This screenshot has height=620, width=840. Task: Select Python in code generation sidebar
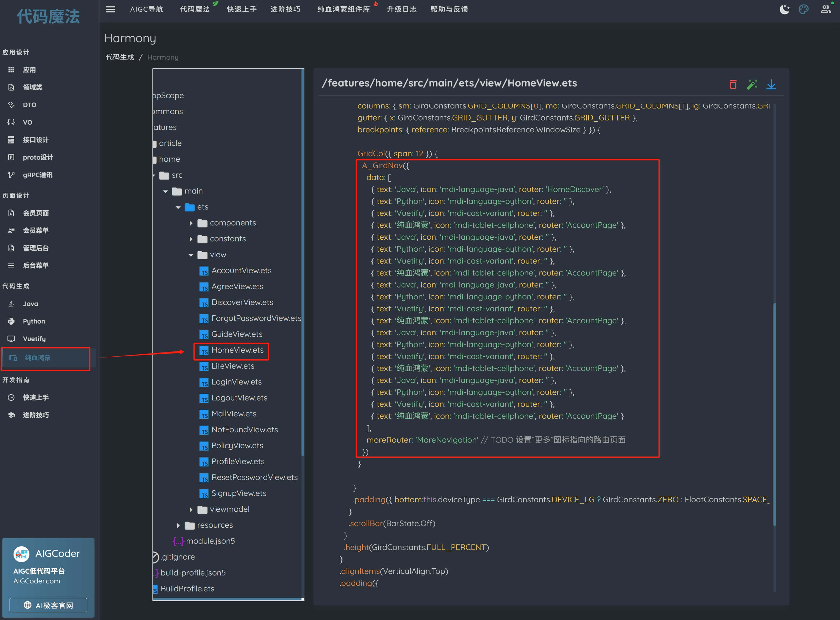coord(34,321)
